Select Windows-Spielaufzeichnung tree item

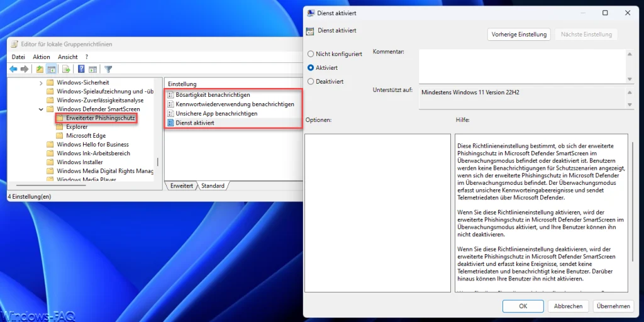pos(105,91)
